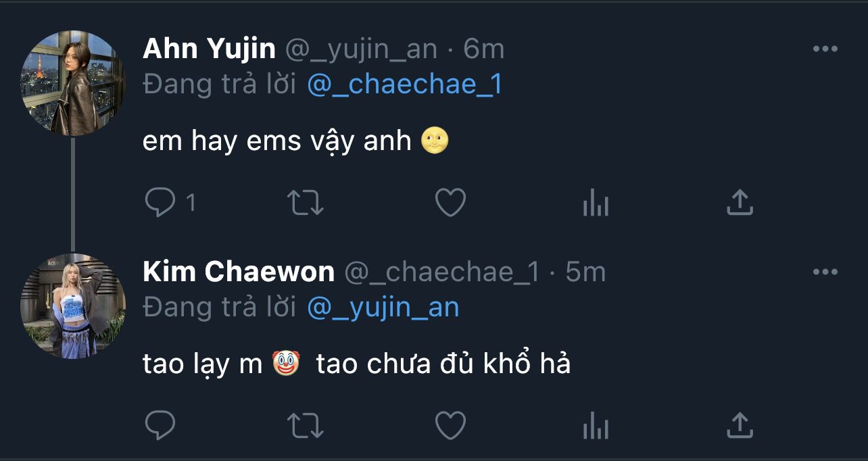The height and width of the screenshot is (461, 868).
Task: Share Ahn Yujin's tweet
Action: click(740, 203)
